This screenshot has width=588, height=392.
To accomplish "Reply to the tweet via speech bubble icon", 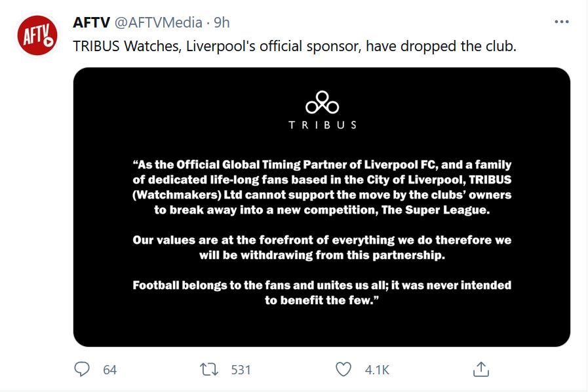I will pos(81,369).
